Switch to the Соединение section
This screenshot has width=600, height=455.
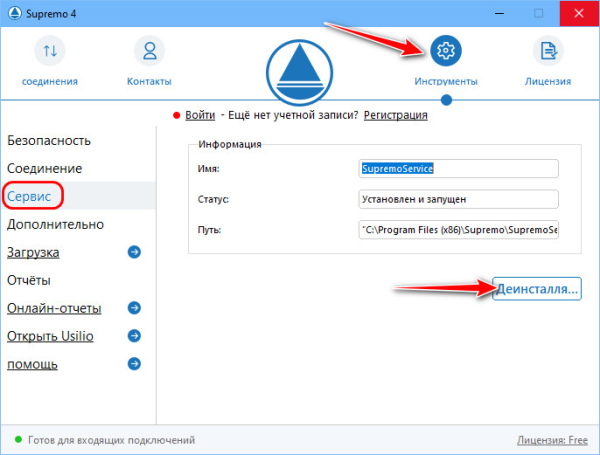(44, 168)
